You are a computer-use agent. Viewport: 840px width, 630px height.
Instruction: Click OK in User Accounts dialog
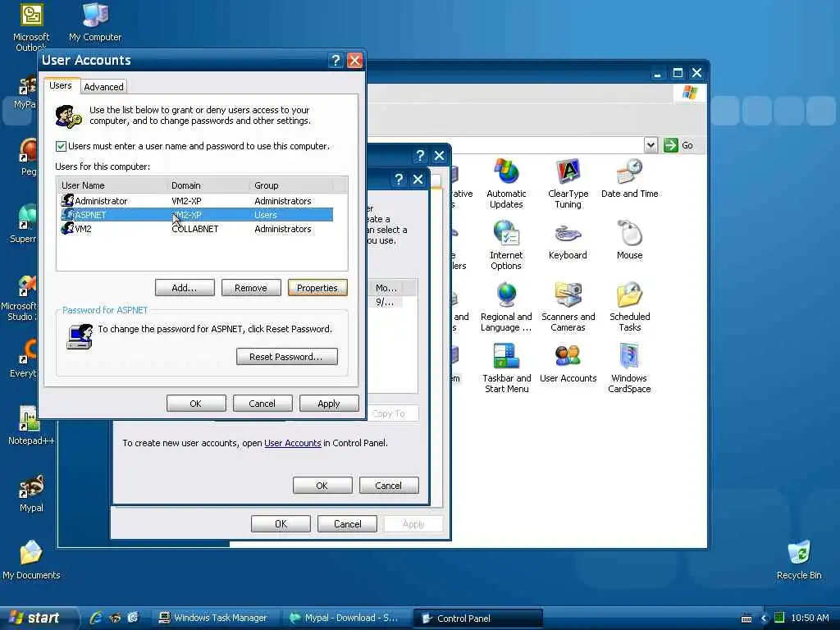click(196, 404)
